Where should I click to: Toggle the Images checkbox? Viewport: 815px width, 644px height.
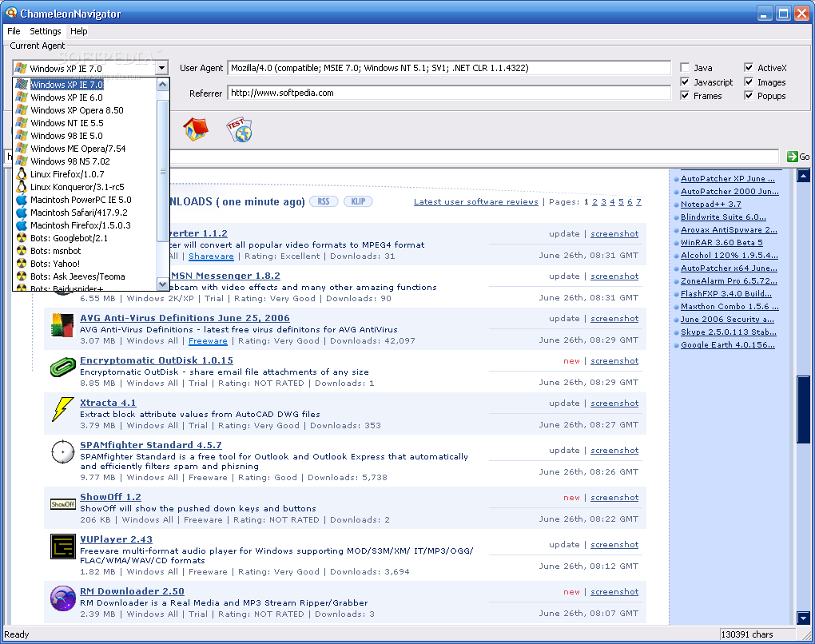tap(749, 82)
